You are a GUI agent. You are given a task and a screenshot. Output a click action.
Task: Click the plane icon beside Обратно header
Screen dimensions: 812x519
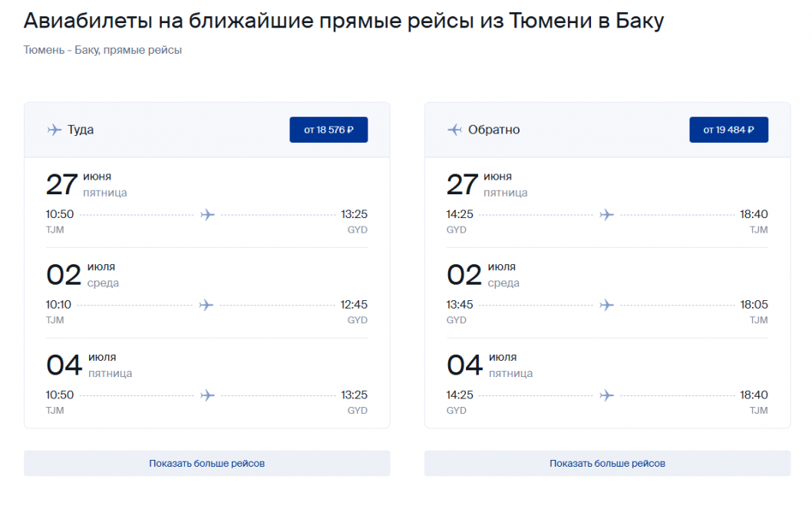(454, 130)
